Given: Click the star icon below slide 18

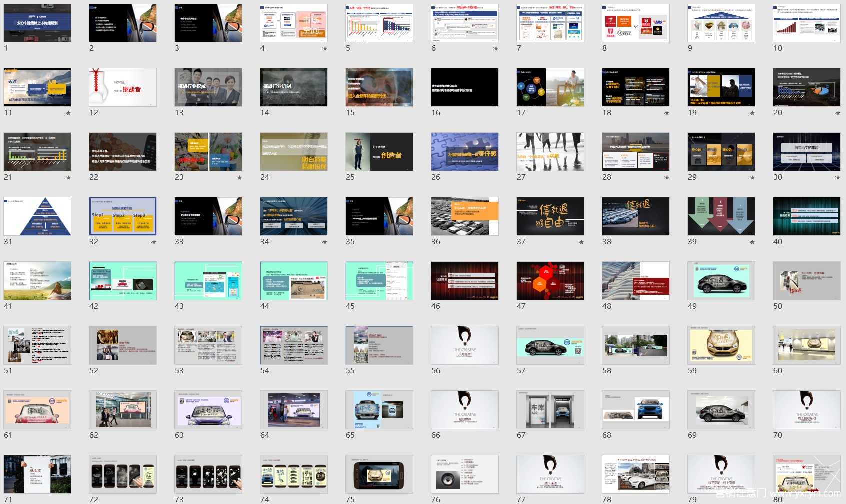Looking at the screenshot, I should pos(667,113).
